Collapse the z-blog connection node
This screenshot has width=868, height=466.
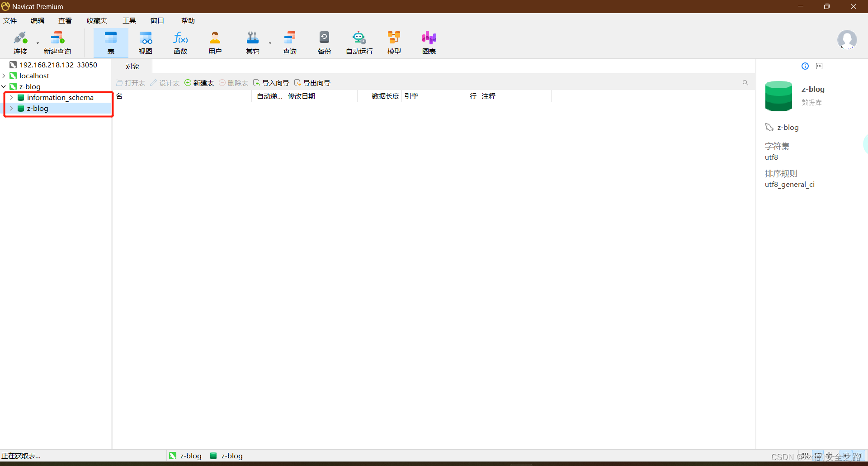pyautogui.click(x=4, y=86)
